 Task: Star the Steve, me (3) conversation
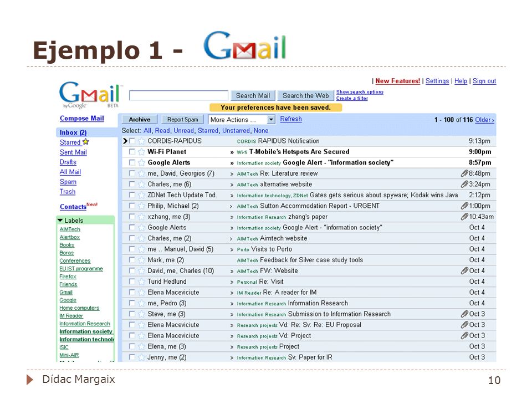[141, 314]
